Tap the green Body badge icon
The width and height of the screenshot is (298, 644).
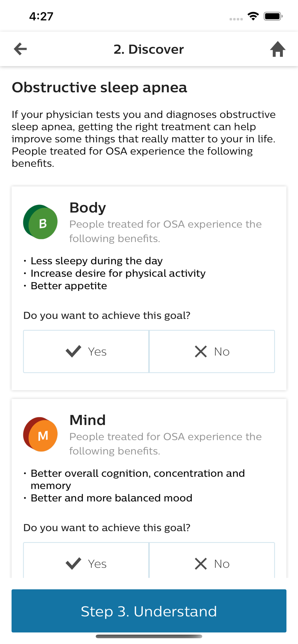41,222
